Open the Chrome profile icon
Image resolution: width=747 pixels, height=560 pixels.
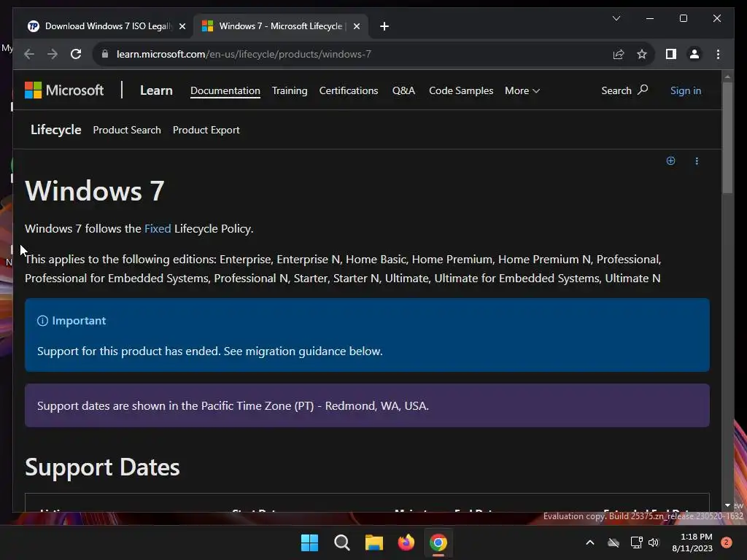(694, 54)
